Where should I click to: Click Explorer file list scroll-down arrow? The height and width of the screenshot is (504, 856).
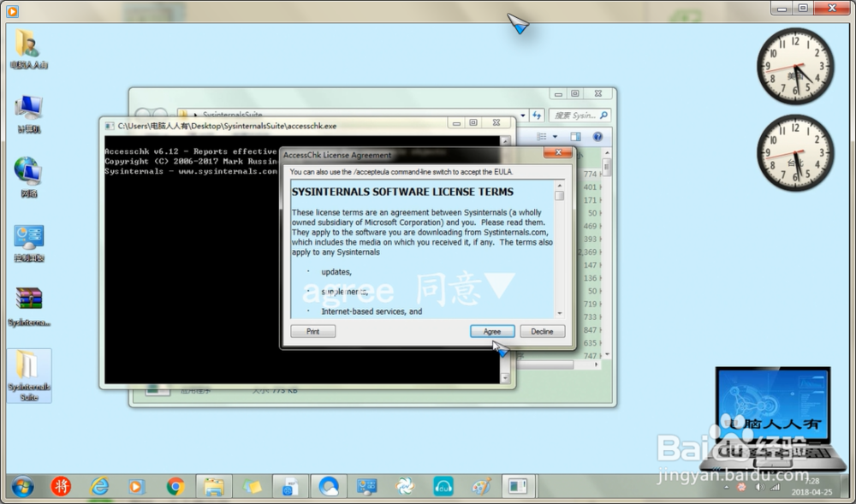tap(607, 355)
